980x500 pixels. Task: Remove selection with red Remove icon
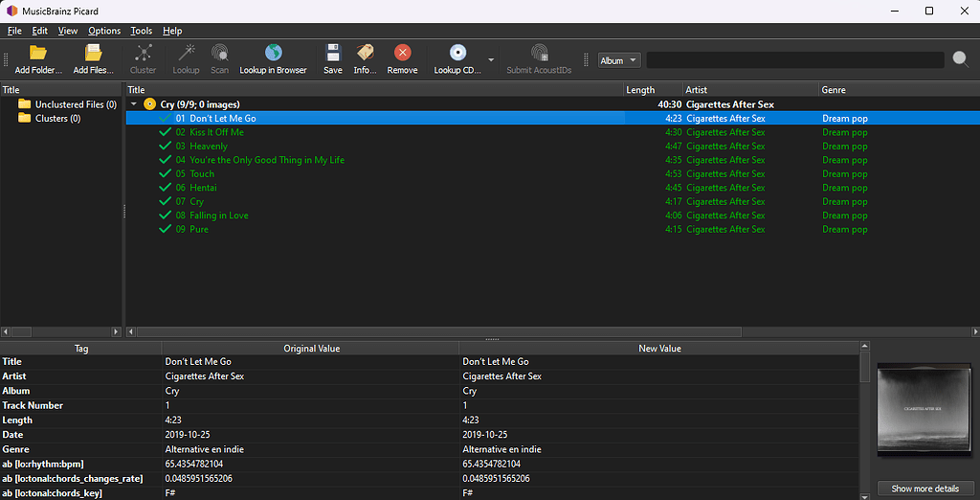point(403,53)
